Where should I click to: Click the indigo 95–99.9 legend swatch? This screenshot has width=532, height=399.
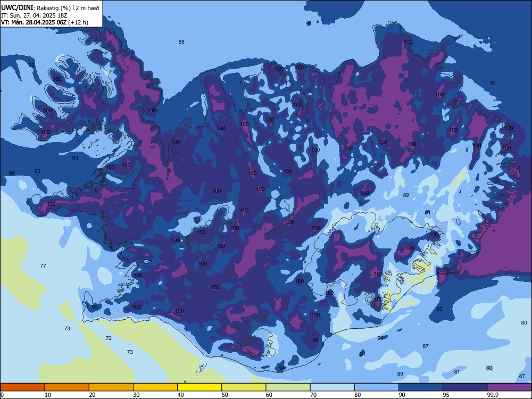[x=465, y=387]
